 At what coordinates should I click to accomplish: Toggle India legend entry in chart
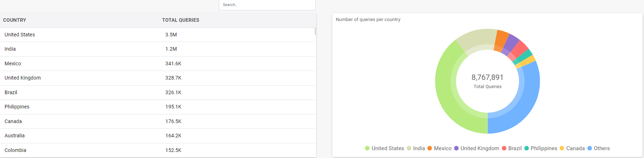coord(416,148)
